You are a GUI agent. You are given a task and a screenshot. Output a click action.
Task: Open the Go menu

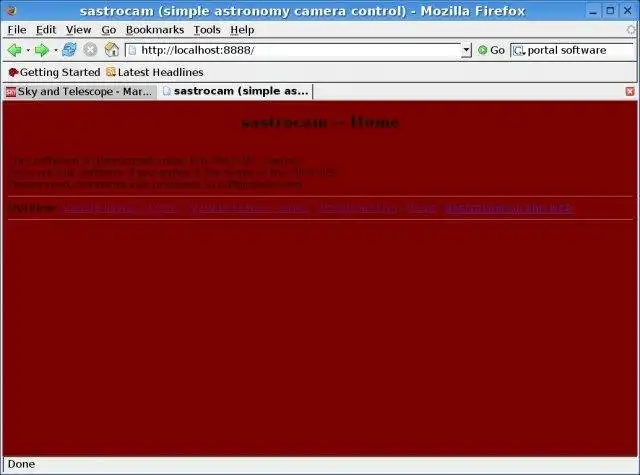[109, 30]
